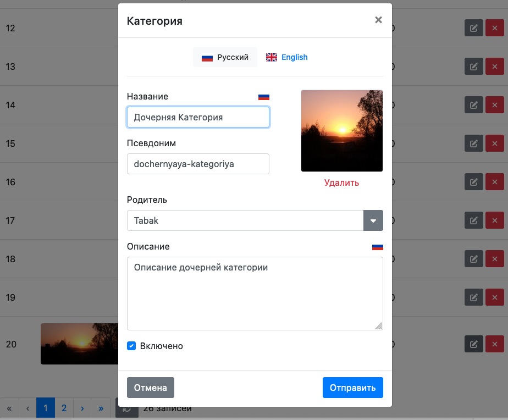Click the Включено label text
Viewport: 508px width, 420px height.
[161, 346]
